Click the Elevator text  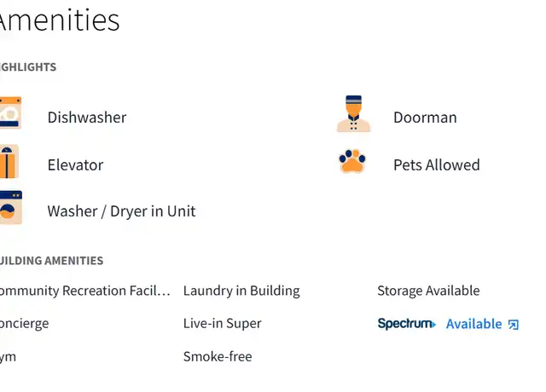pos(76,164)
